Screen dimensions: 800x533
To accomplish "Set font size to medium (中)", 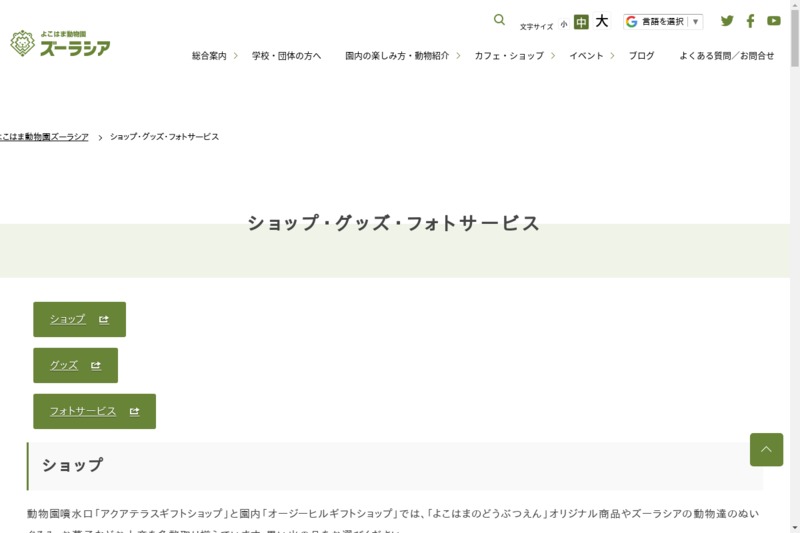I will 581,22.
